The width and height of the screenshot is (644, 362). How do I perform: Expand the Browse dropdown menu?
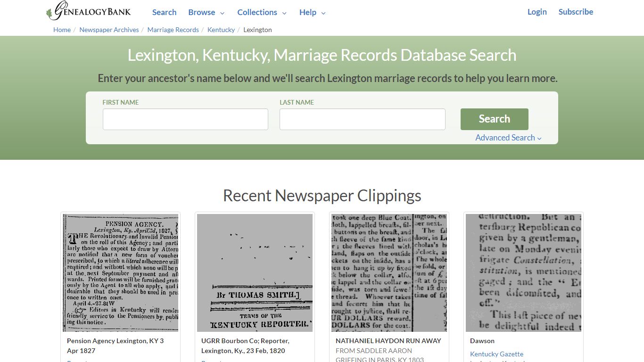206,12
